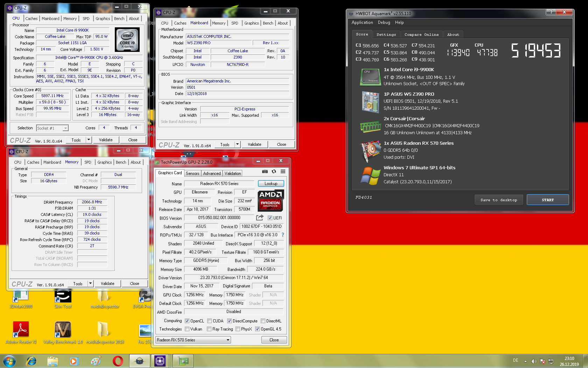Click Validate in the CPU-Z Mainboard window
The width and height of the screenshot is (588, 368).
pyautogui.click(x=254, y=144)
